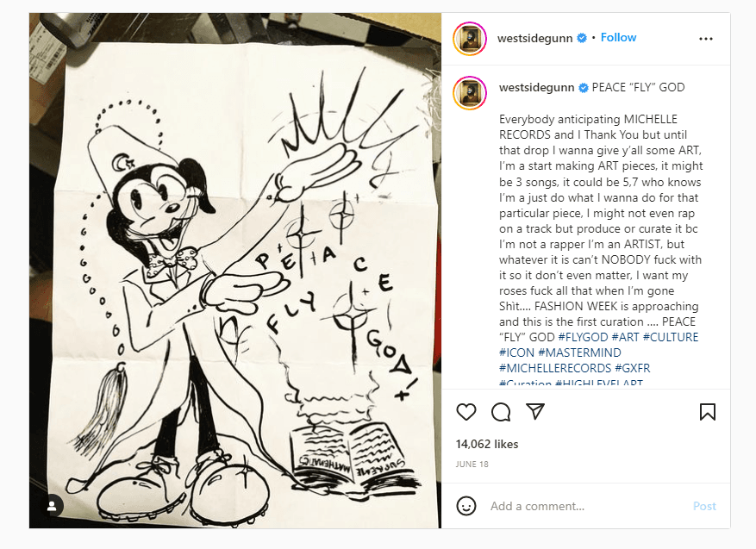756x549 pixels.
Task: Follow the westsidegunn account
Action: click(618, 38)
